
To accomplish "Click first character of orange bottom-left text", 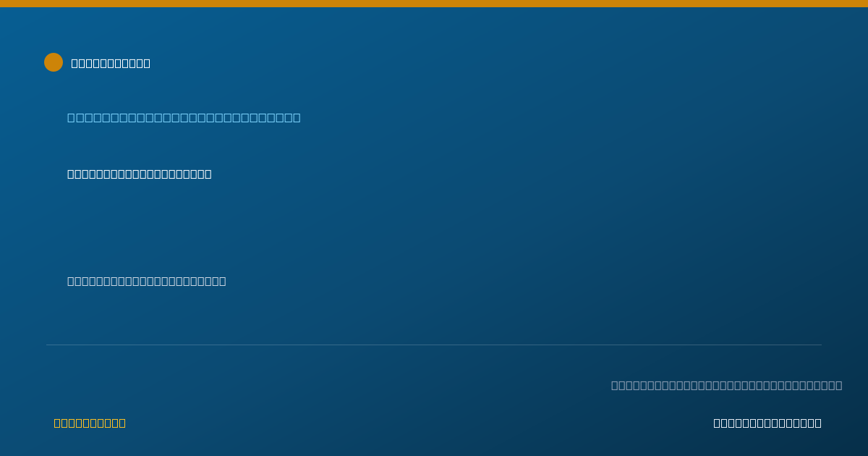I will (57, 423).
